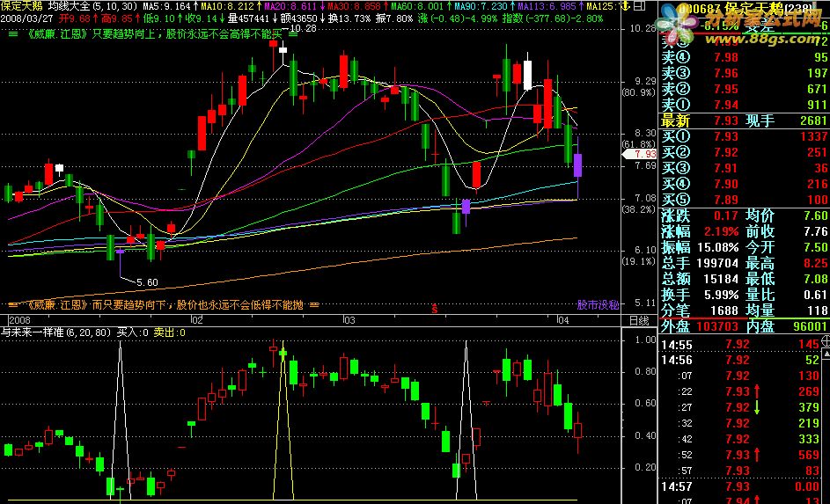The image size is (830, 504).
Task: Click the 10.28 peak price label on chart
Action: pos(304,28)
